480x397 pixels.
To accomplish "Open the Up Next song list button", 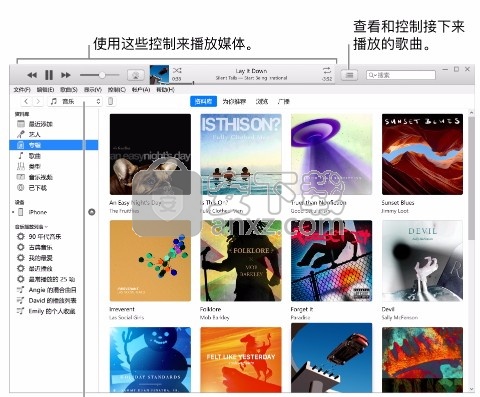I will 349,75.
